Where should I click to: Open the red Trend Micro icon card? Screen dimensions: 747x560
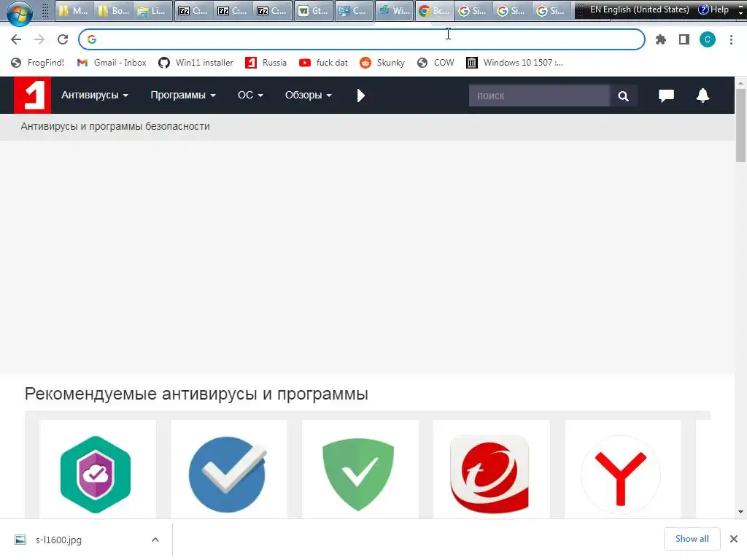[491, 469]
